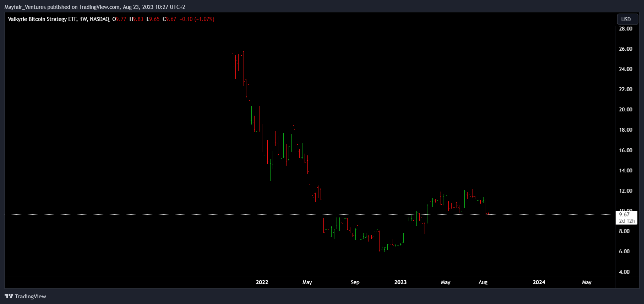
Task: Click the high value H9.83
Action: point(136,19)
